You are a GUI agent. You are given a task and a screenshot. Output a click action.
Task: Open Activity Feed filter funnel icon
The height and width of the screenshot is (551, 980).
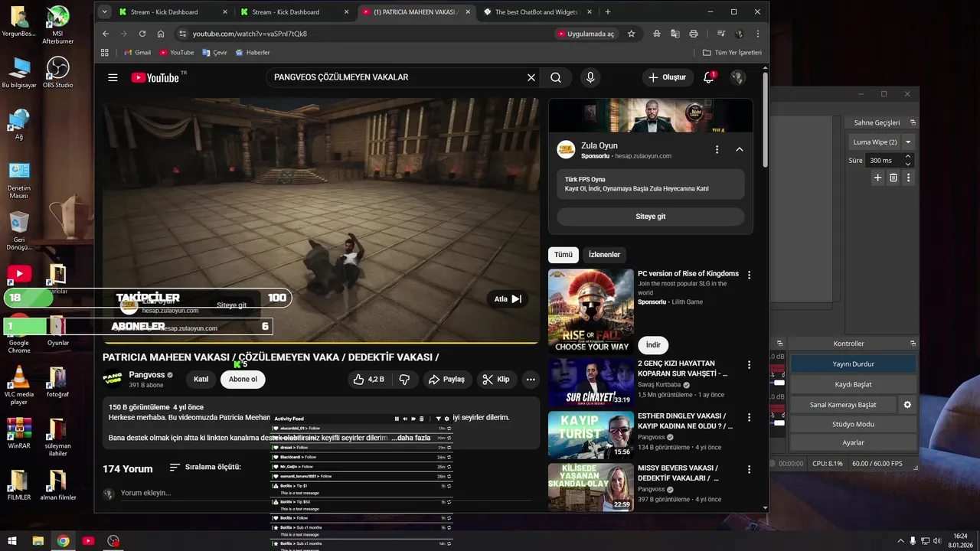coord(439,419)
